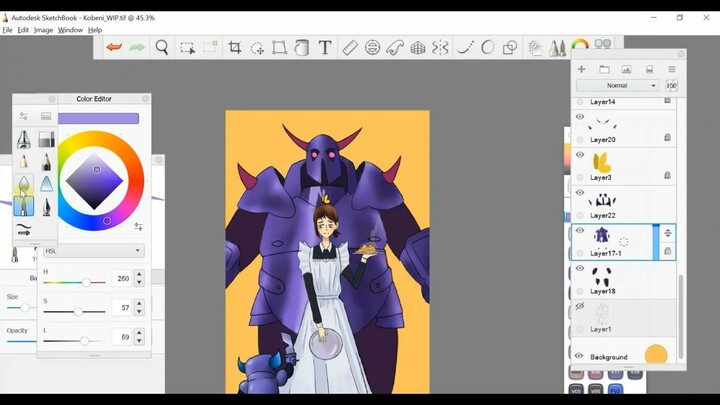Click the H value field showing 260
This screenshot has height=405, width=720.
122,278
